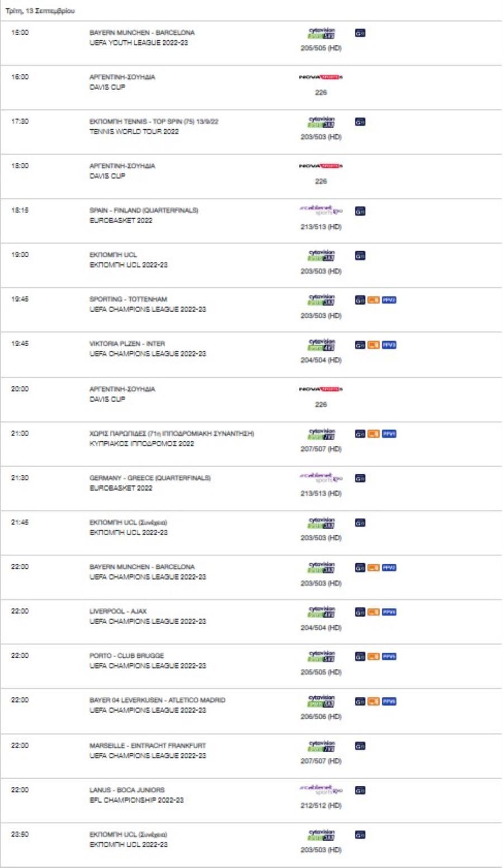Click the orange badge for Viktoria Plzen - Inter
The width and height of the screenshot is (503, 868).
[x=373, y=345]
